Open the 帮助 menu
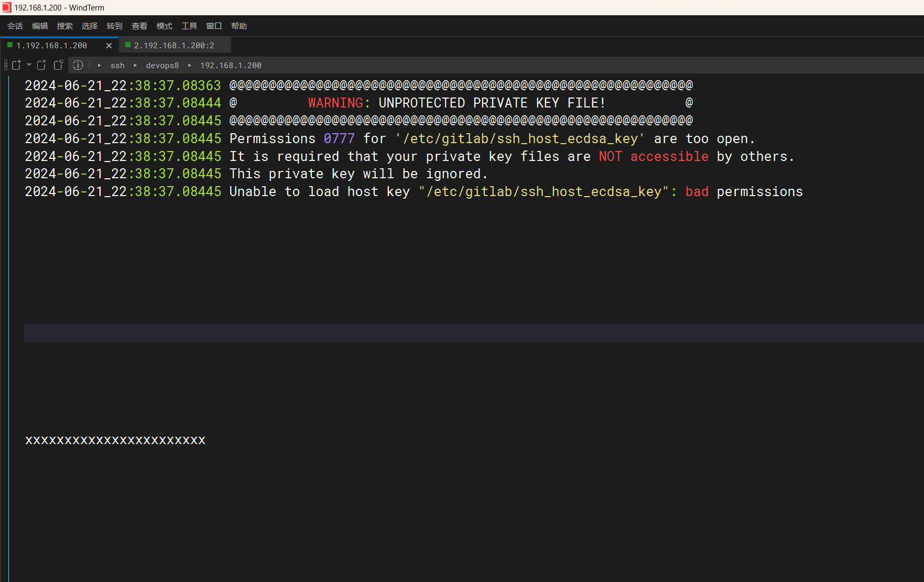This screenshot has width=924, height=582. coord(239,26)
